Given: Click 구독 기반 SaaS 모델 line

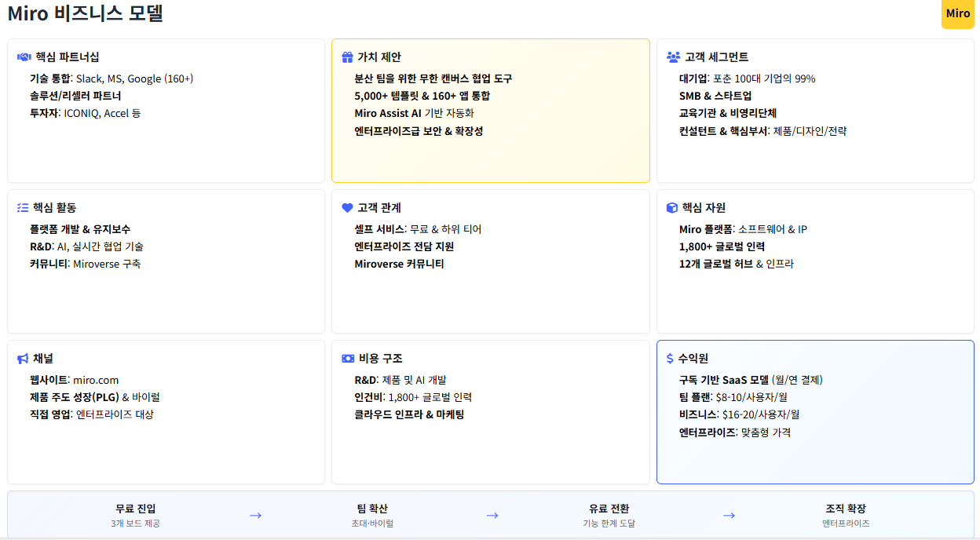Looking at the screenshot, I should click(x=751, y=380).
